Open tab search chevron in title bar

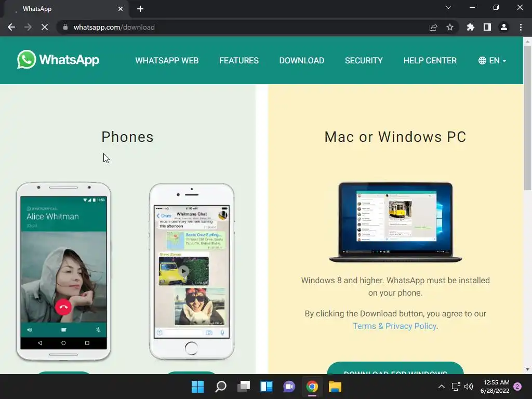(448, 7)
